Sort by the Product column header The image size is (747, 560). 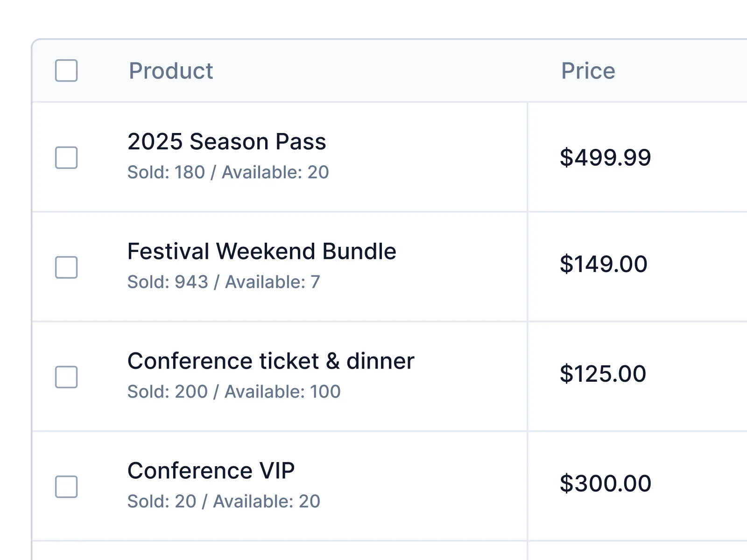(x=171, y=71)
